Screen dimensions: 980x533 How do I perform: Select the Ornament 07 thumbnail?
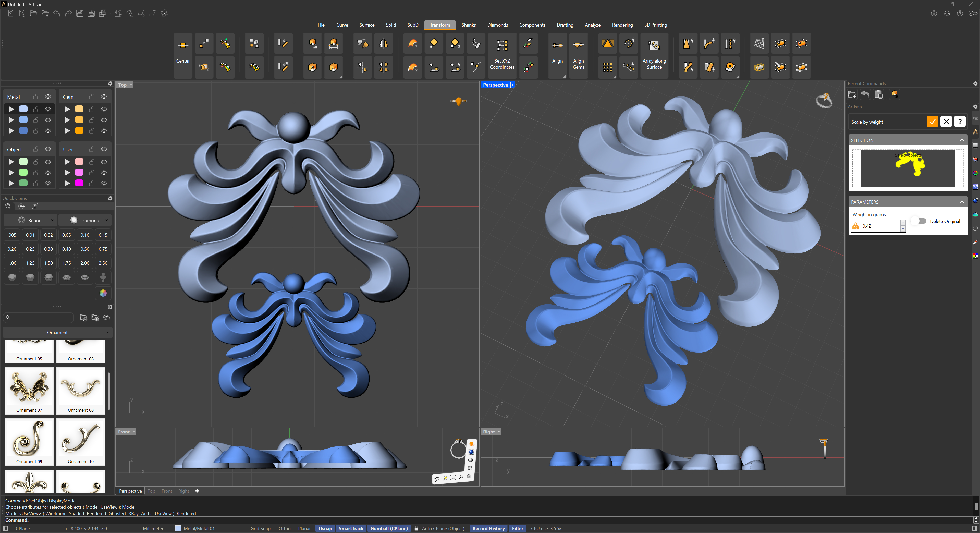click(x=29, y=390)
